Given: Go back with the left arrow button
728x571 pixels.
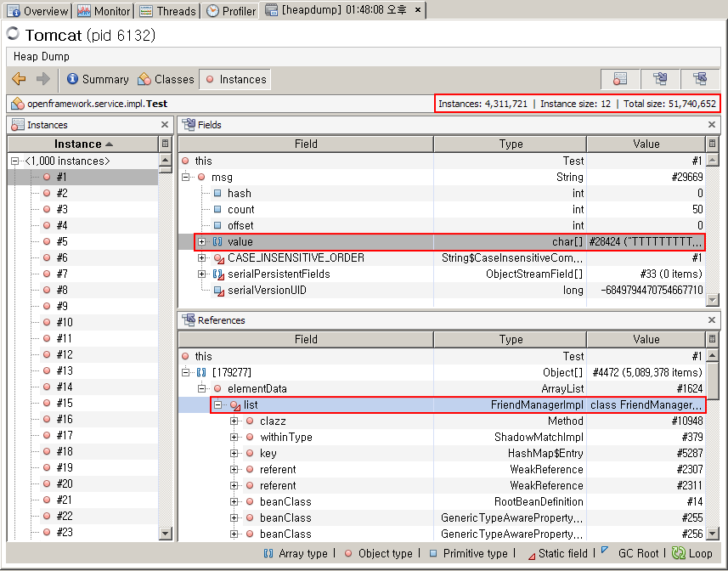Looking at the screenshot, I should tap(19, 79).
